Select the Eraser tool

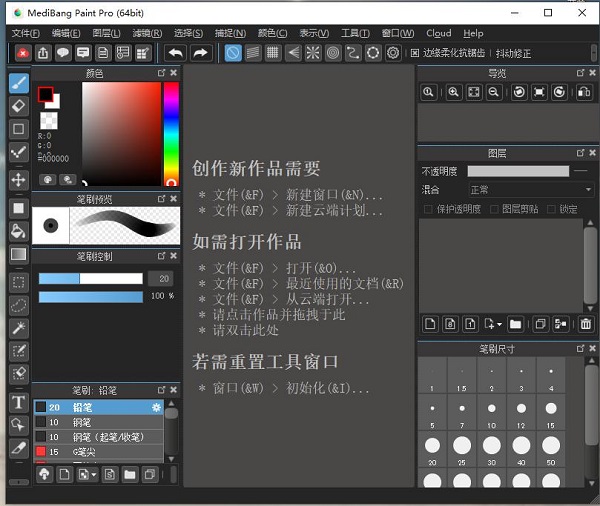click(18, 106)
